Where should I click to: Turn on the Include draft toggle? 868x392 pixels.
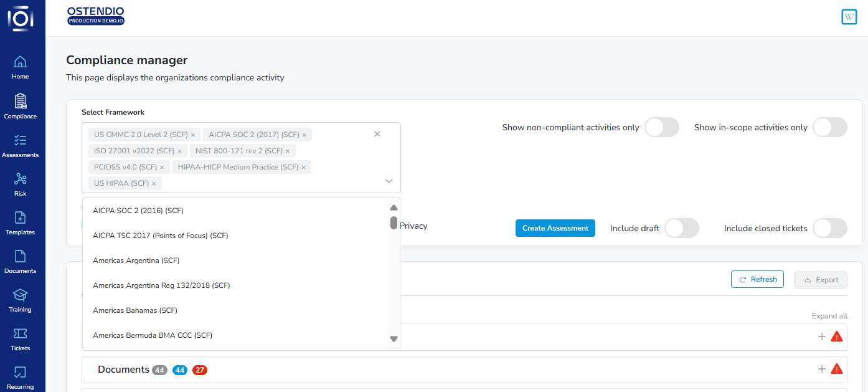pyautogui.click(x=681, y=228)
